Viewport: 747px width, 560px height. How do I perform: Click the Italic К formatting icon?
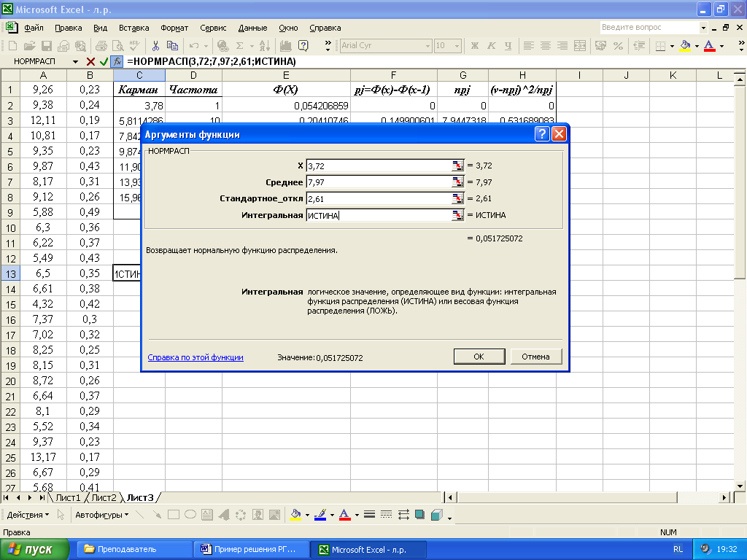[491, 46]
